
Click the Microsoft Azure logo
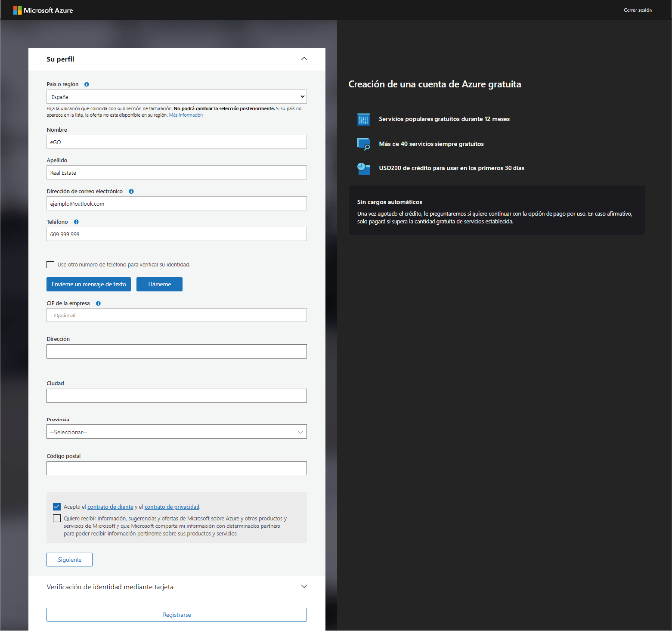[x=43, y=10]
